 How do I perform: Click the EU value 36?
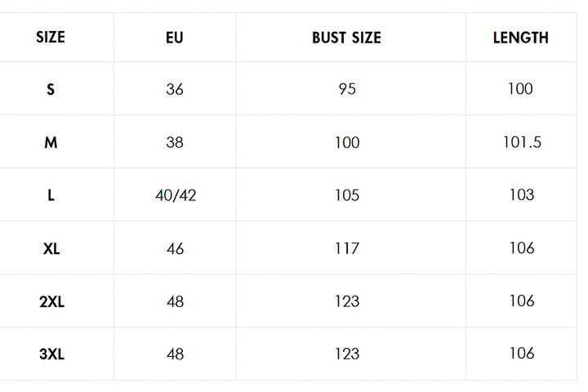(x=175, y=89)
